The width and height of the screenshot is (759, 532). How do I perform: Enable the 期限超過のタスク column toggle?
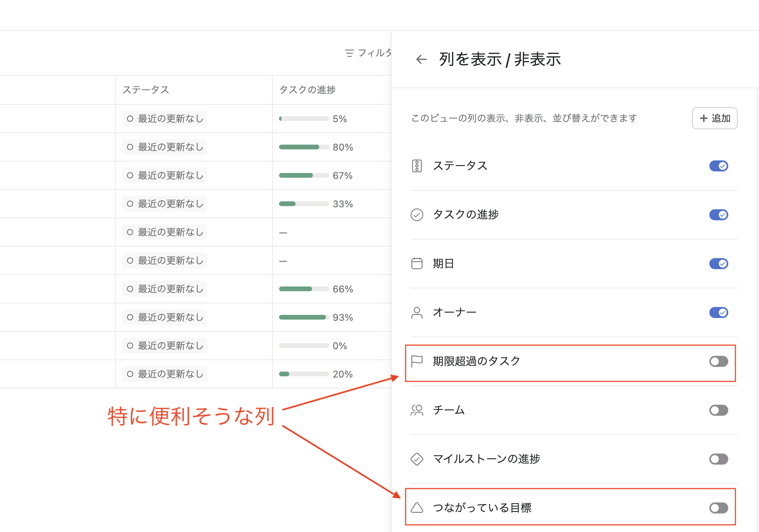(x=718, y=361)
